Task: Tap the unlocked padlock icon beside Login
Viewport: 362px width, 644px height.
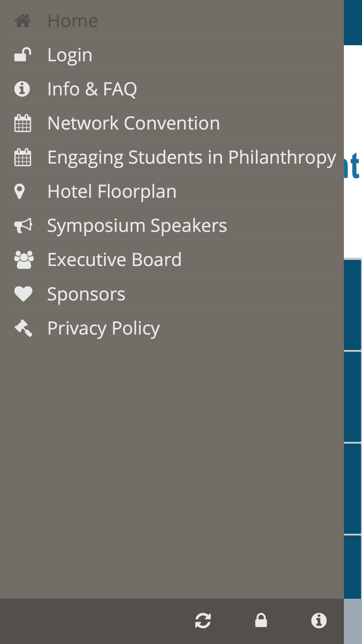Action: tap(22, 55)
